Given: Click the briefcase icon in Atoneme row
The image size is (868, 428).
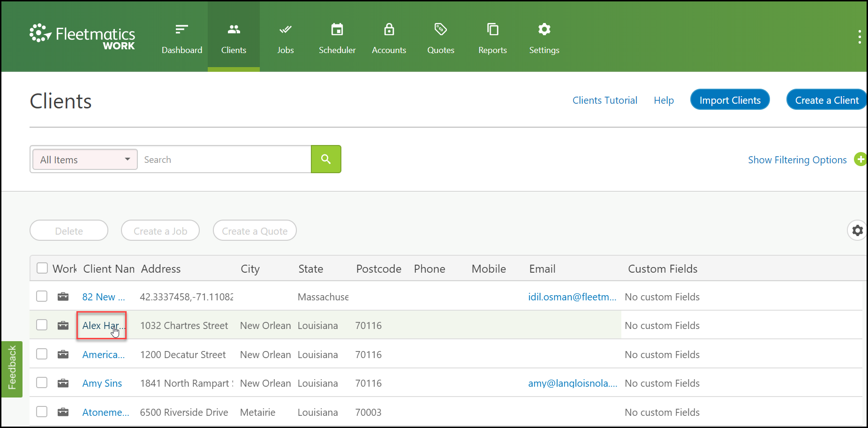Looking at the screenshot, I should pos(63,412).
